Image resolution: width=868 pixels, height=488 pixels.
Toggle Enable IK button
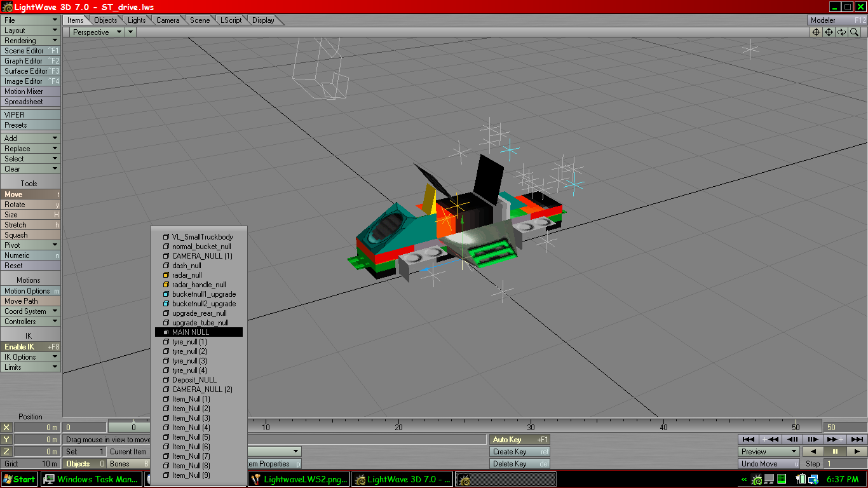31,347
